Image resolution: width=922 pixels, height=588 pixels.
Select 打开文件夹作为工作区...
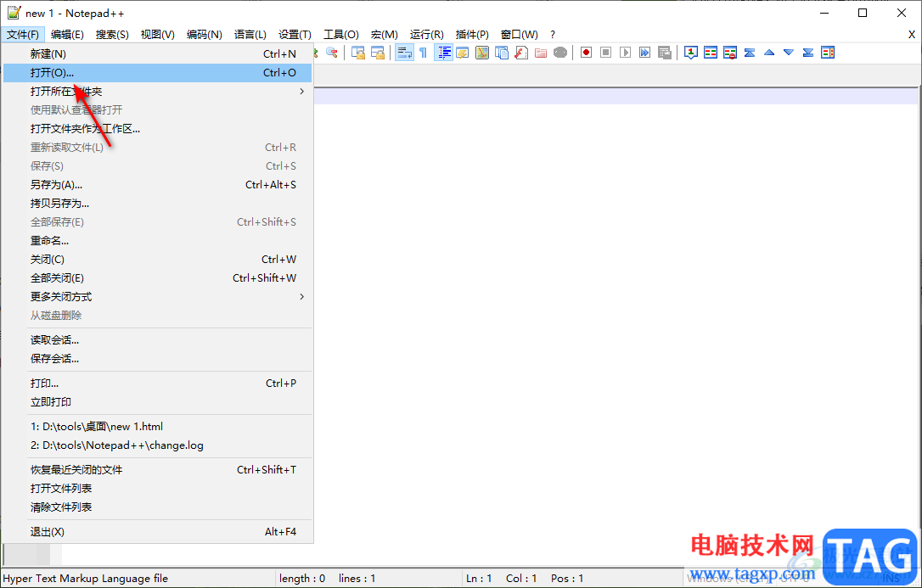(x=158, y=129)
